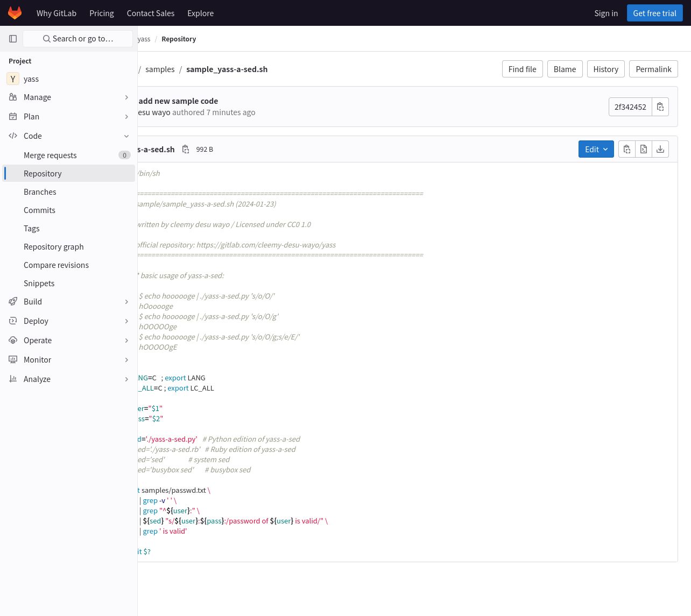Click the yass project avatar Y
The width and height of the screenshot is (691, 616).
(13, 79)
